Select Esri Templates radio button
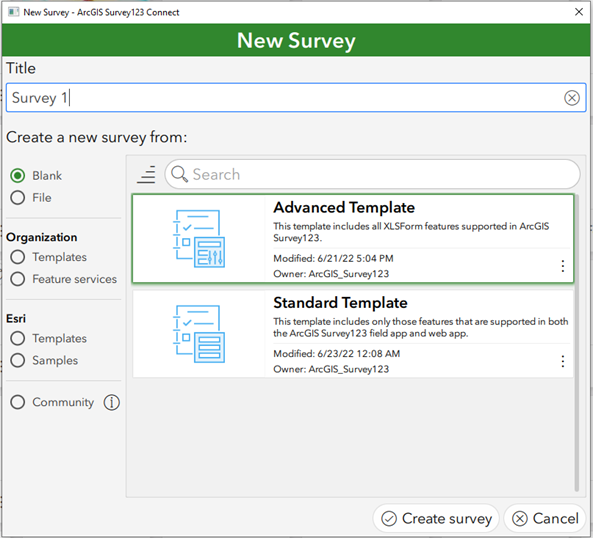The height and width of the screenshot is (538, 593). (18, 338)
